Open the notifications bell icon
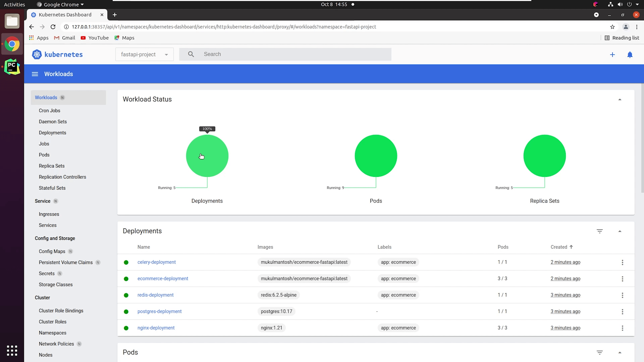Image resolution: width=644 pixels, height=362 pixels. (x=630, y=55)
